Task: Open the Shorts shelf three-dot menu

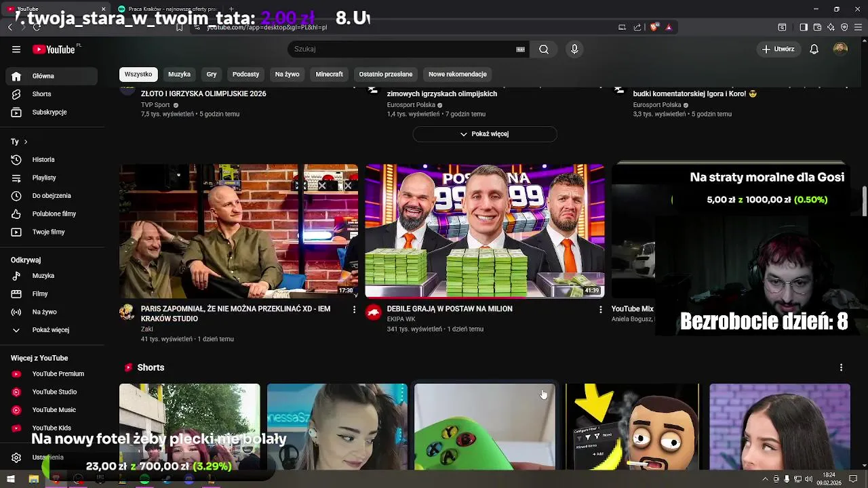Action: coord(841,367)
